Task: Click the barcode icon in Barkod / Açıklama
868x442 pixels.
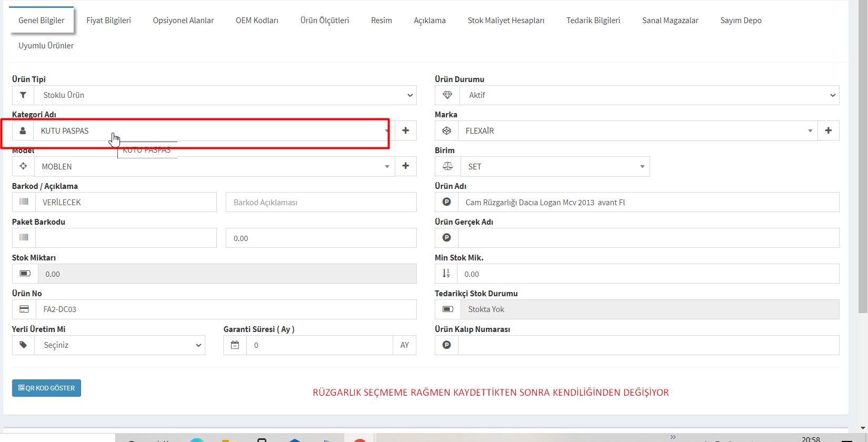Action: [24, 202]
